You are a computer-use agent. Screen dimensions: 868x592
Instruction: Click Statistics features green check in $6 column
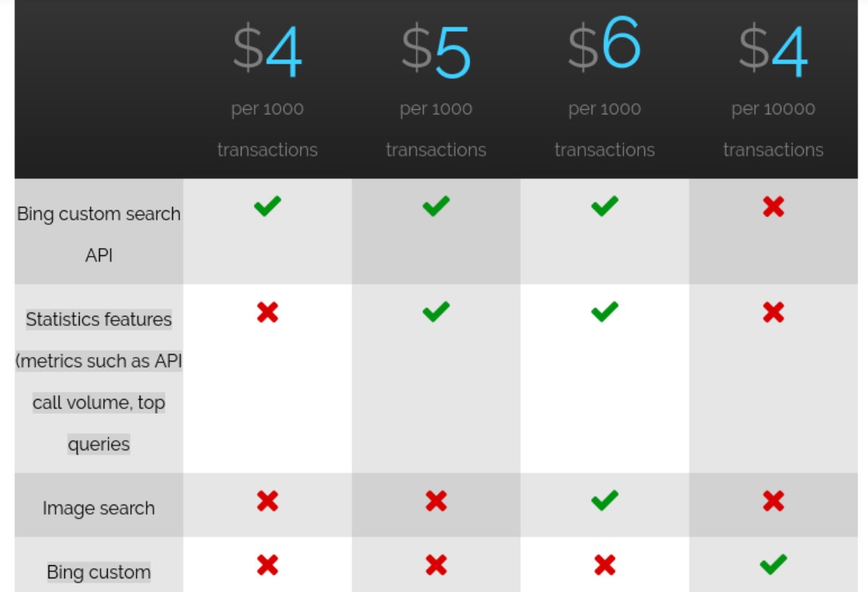[x=604, y=312]
